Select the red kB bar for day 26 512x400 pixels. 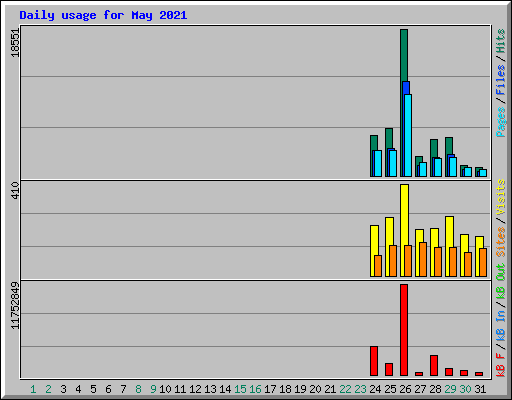coord(404,330)
